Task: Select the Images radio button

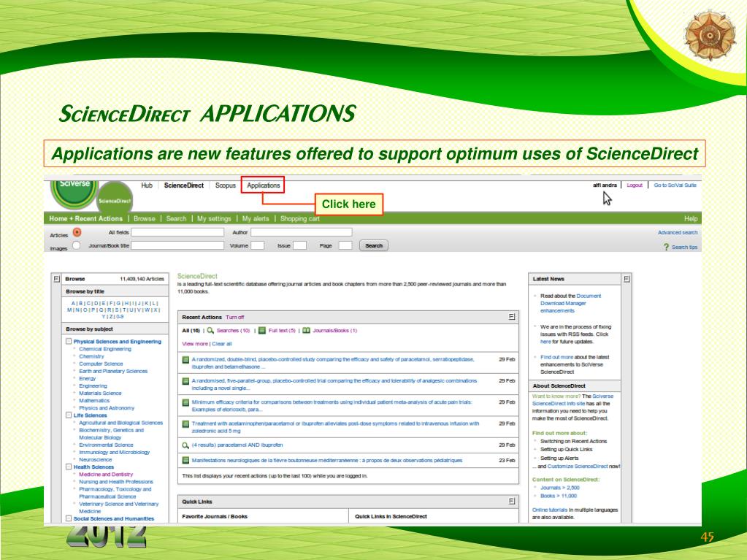Action: click(76, 245)
